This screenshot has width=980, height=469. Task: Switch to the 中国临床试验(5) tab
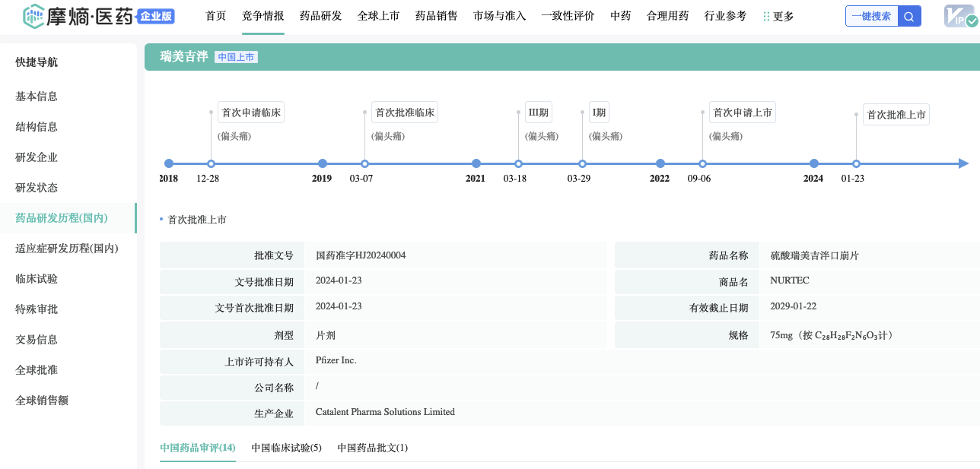pyautogui.click(x=287, y=448)
